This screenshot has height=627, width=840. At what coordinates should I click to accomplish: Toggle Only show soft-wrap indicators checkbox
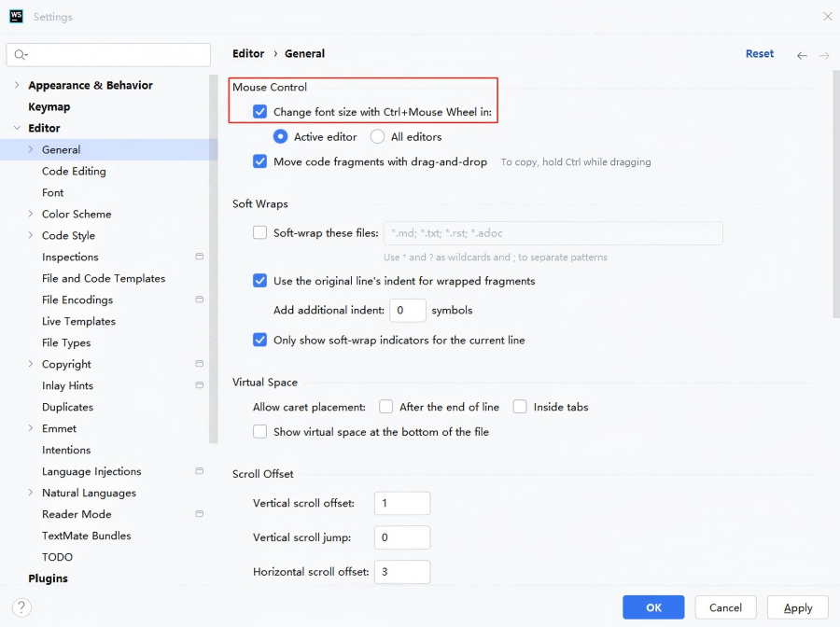[x=259, y=340]
